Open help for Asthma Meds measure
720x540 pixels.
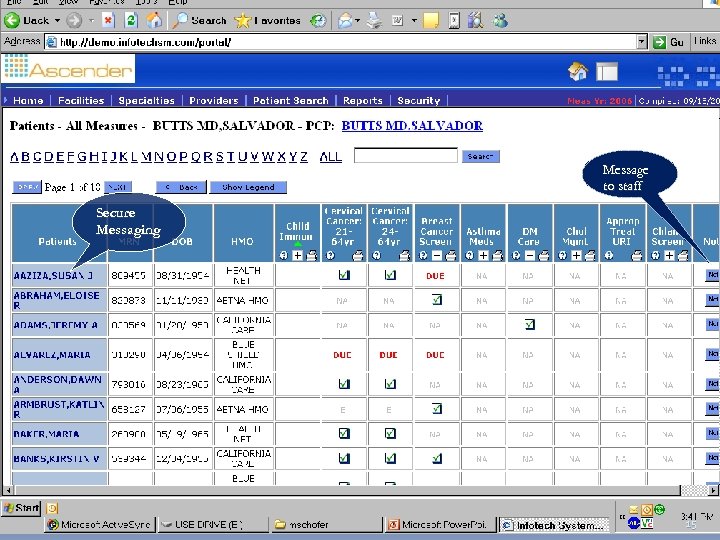click(469, 256)
